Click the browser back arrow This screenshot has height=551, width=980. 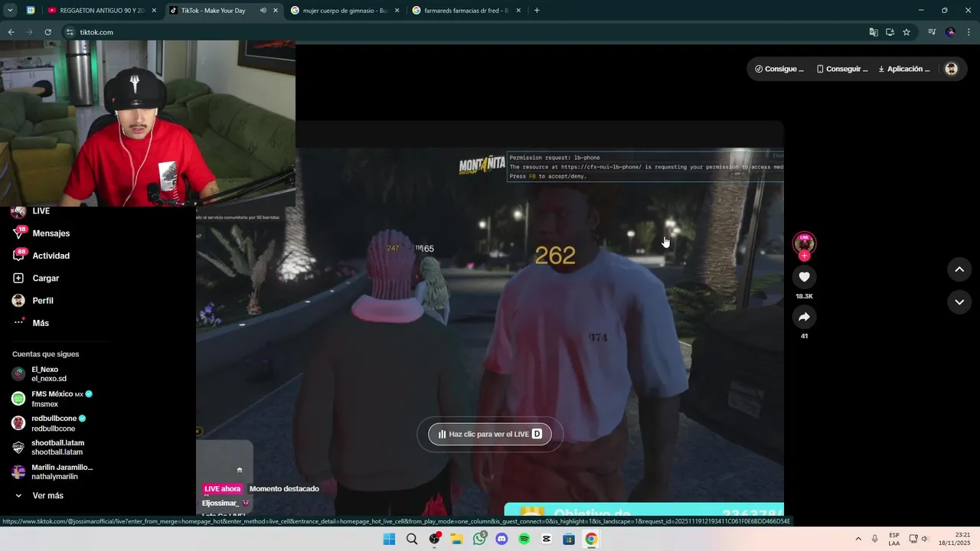[x=11, y=32]
